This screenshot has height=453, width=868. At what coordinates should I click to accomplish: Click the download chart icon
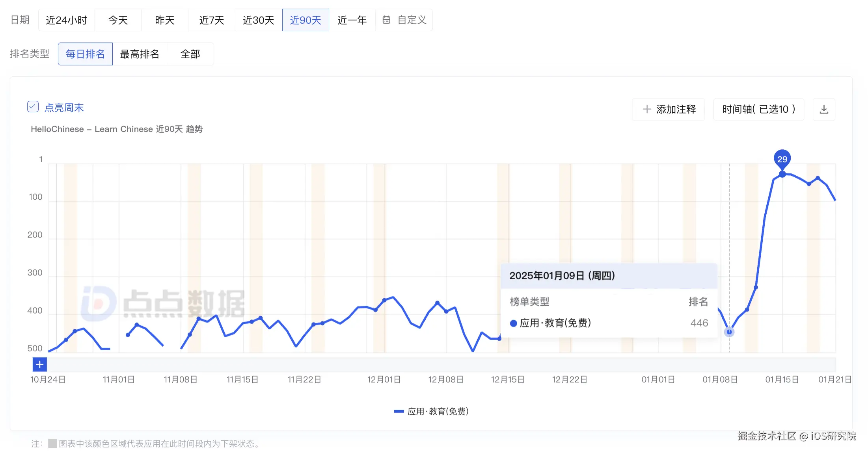pos(824,110)
